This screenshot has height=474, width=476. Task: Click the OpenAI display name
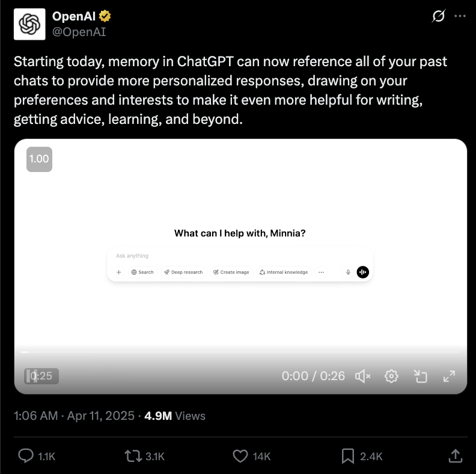(74, 16)
